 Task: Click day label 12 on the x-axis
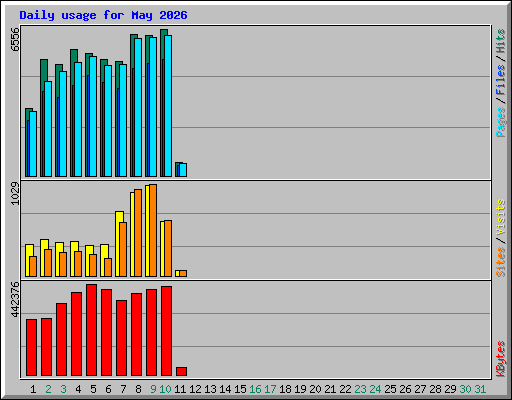coord(195,389)
